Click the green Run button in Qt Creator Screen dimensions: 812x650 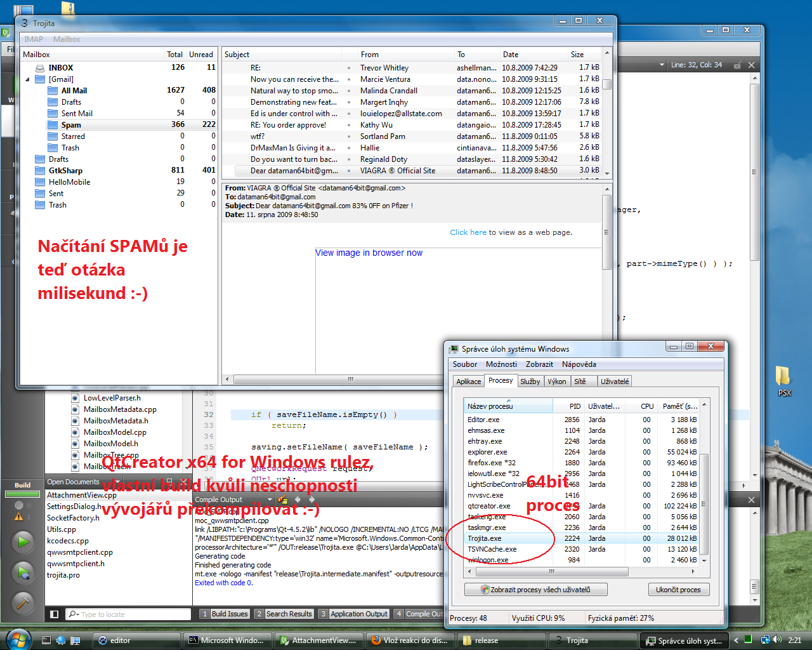[x=23, y=542]
